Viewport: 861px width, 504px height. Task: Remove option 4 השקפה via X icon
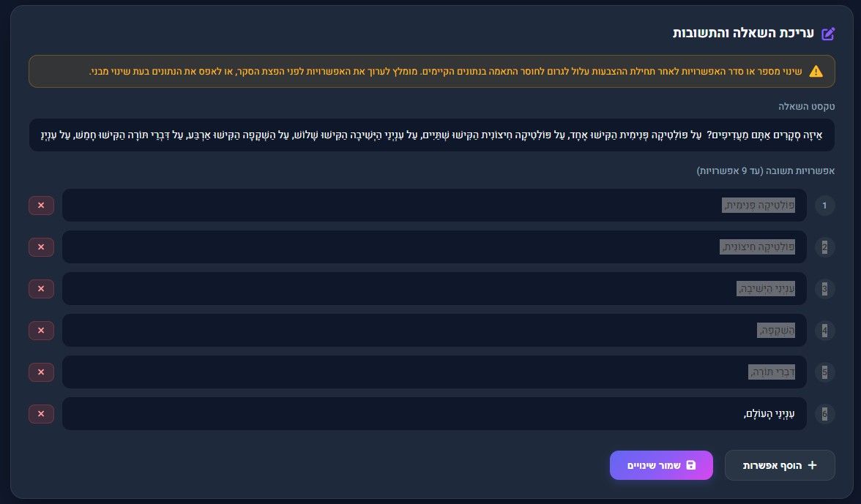pos(41,330)
